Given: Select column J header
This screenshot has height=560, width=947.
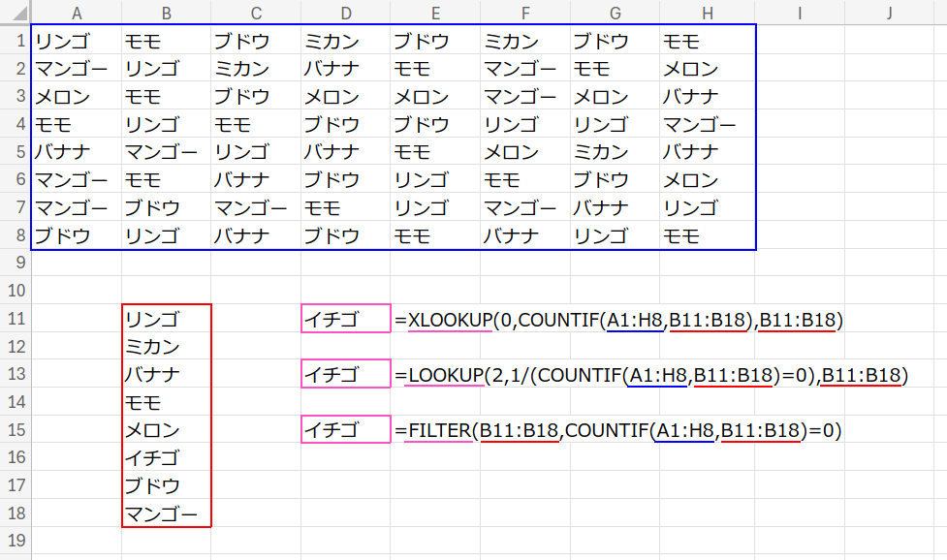Looking at the screenshot, I should point(889,12).
